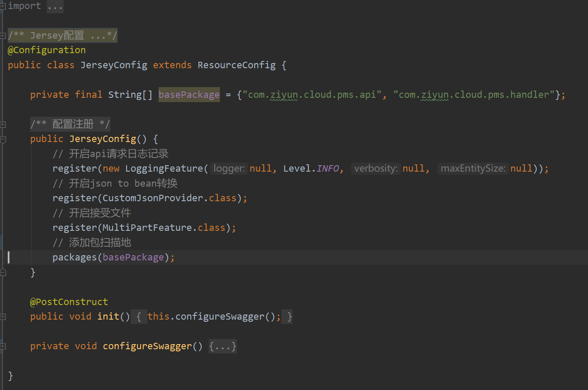
Task: Click the '/** 配置注册 */' comment
Action: (70, 124)
